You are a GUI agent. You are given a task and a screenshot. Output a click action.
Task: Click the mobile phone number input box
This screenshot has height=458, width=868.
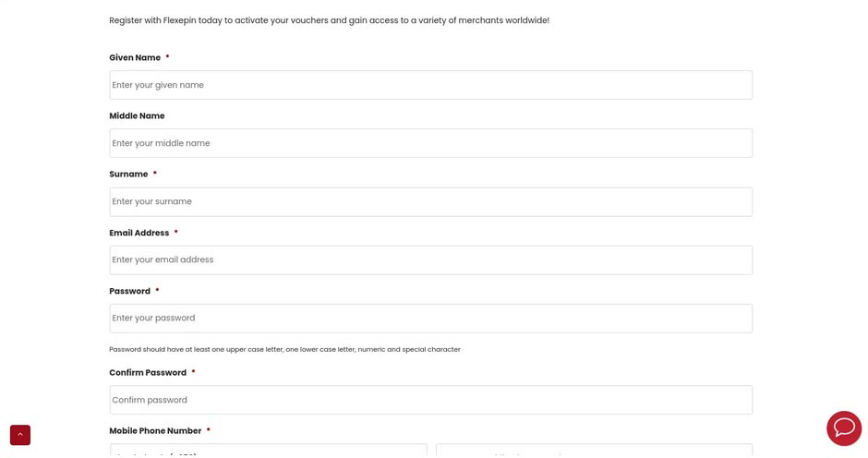594,451
